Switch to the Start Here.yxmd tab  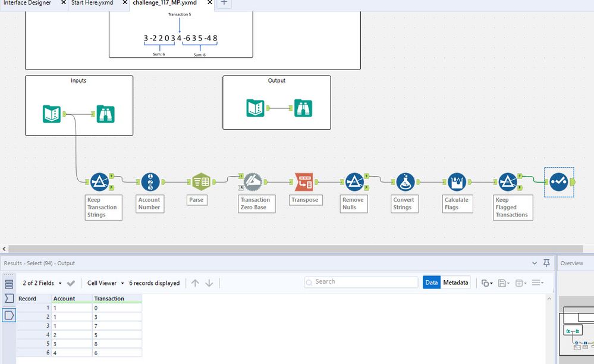92,3
